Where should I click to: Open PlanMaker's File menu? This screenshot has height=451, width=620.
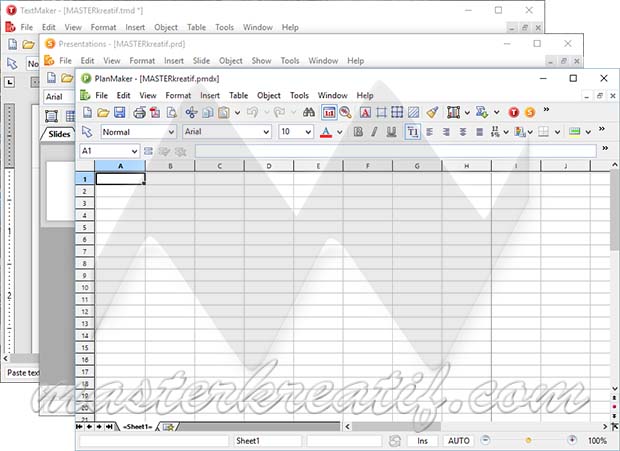[101, 95]
